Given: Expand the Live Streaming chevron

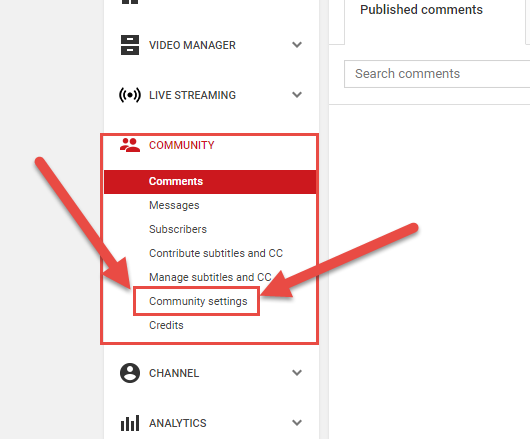Looking at the screenshot, I should (297, 95).
